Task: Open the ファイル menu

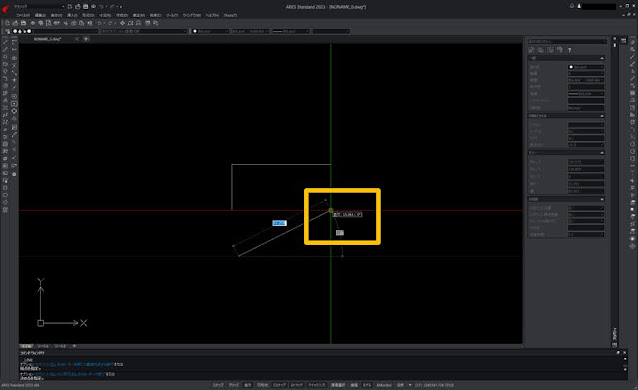Action: [23, 15]
